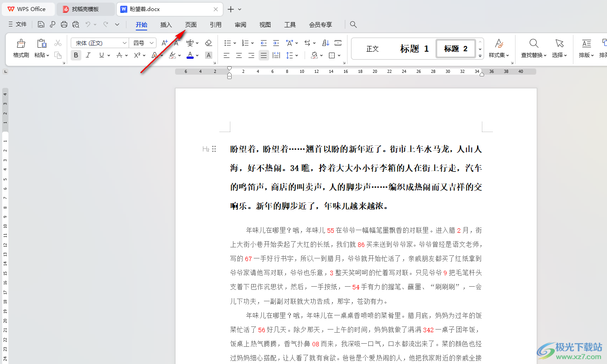Open the 页面 ribbon tab
Viewport: 607px width, 364px height.
tap(191, 25)
